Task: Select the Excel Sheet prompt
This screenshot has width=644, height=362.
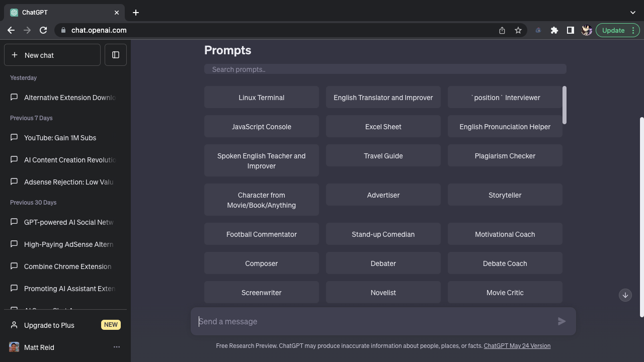Action: pos(383,126)
